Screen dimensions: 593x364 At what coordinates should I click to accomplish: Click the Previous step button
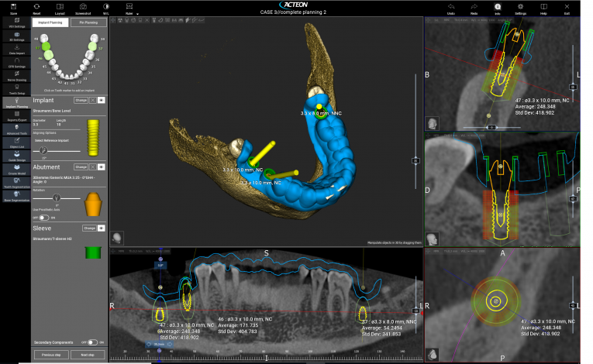click(52, 354)
